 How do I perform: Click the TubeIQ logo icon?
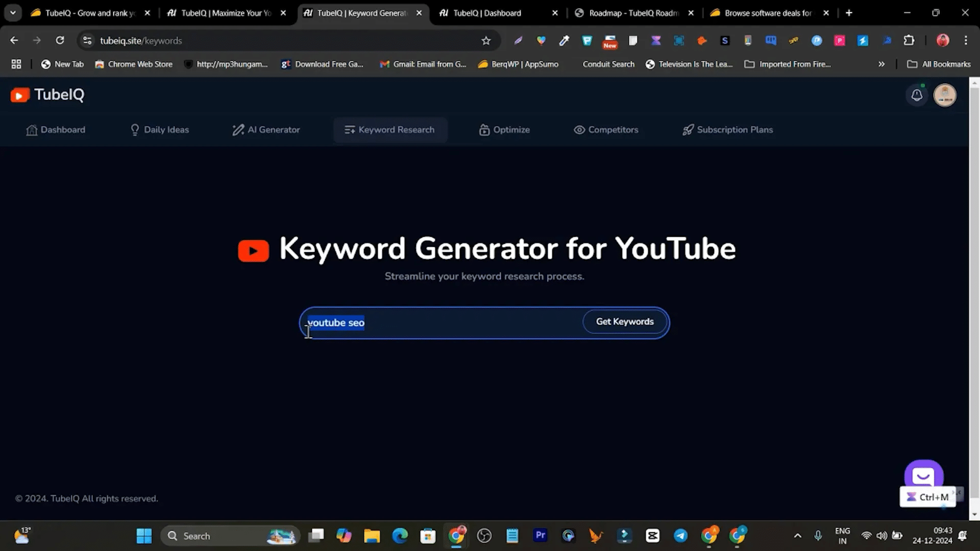click(20, 95)
